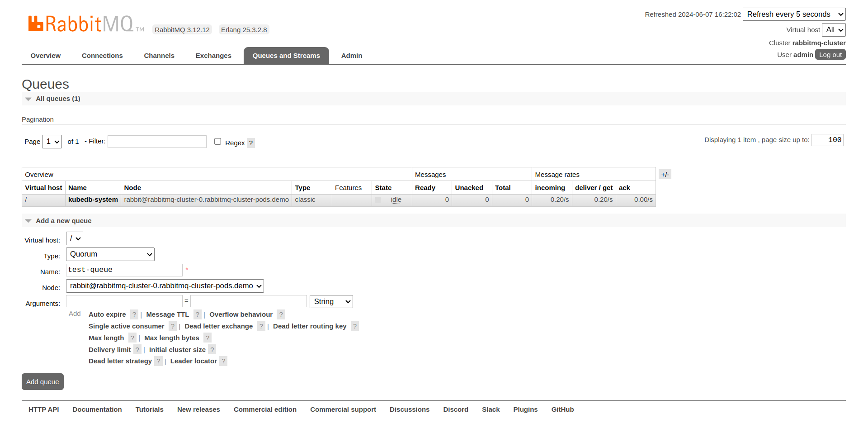Viewport: 868px width, 433px height.
Task: Go to the Admin tab
Action: coord(351,56)
